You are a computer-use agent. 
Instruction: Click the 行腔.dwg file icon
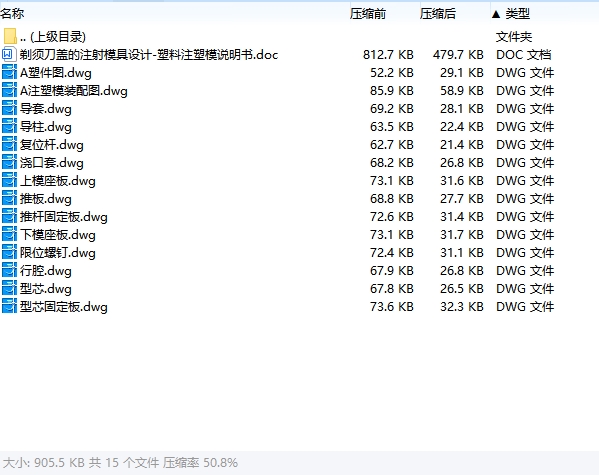[x=9, y=271]
